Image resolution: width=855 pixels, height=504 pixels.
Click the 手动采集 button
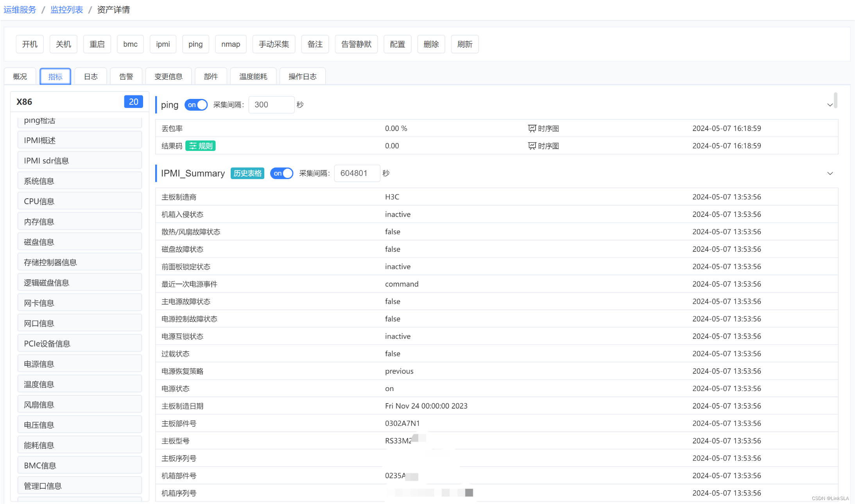274,44
